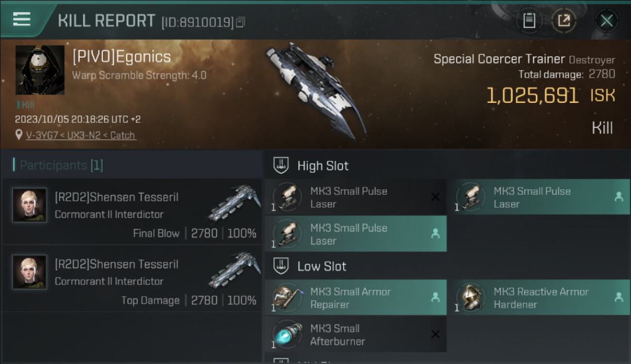The image size is (631, 364).
Task: Click the MK3 Small Afterburner icon
Action: coord(288,334)
